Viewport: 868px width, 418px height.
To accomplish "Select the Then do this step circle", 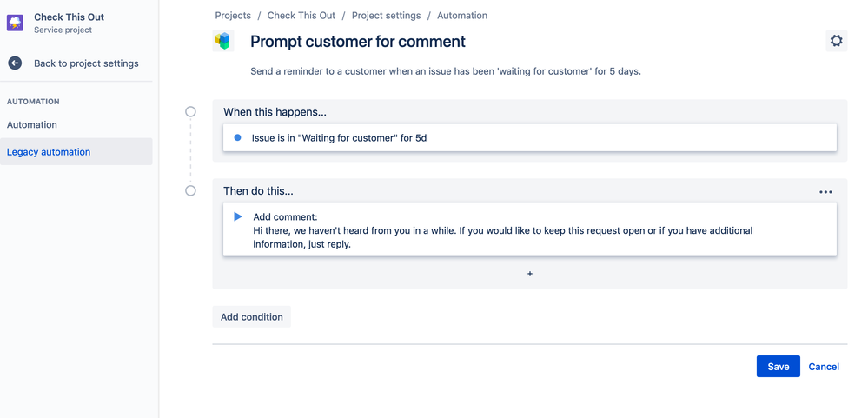I will [x=191, y=191].
